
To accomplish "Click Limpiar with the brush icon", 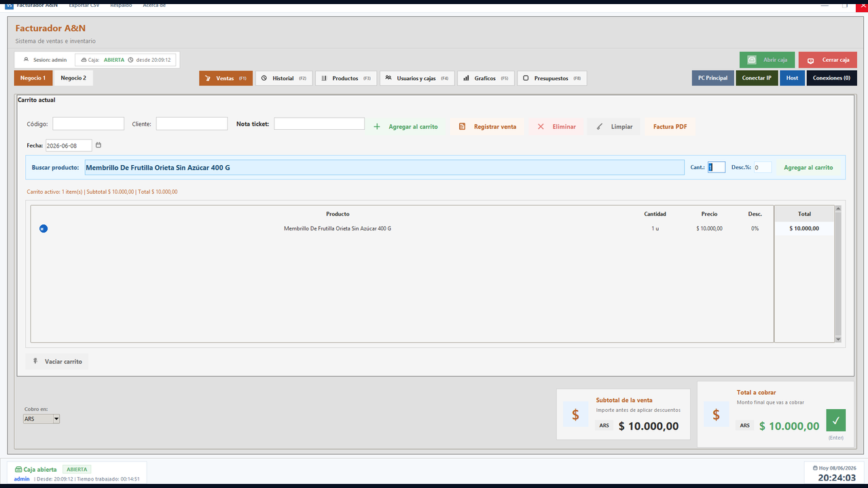I will (614, 126).
